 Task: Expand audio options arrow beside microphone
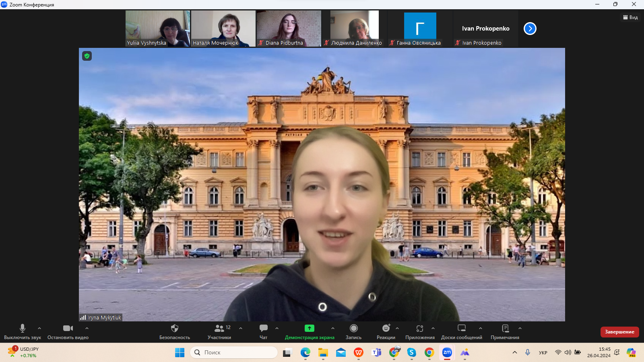39,328
